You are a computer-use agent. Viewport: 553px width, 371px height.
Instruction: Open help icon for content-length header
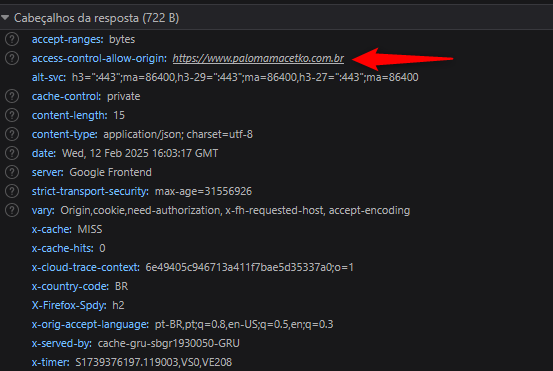[x=12, y=115]
